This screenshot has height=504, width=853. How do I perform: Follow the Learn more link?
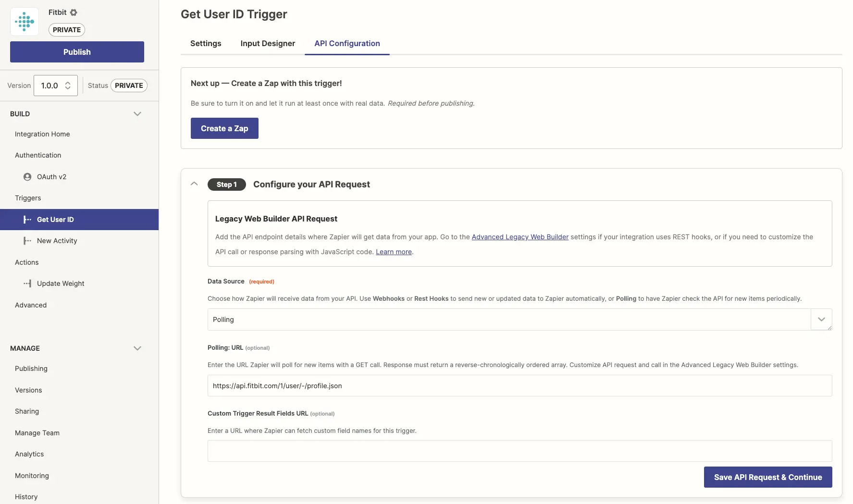tap(394, 252)
